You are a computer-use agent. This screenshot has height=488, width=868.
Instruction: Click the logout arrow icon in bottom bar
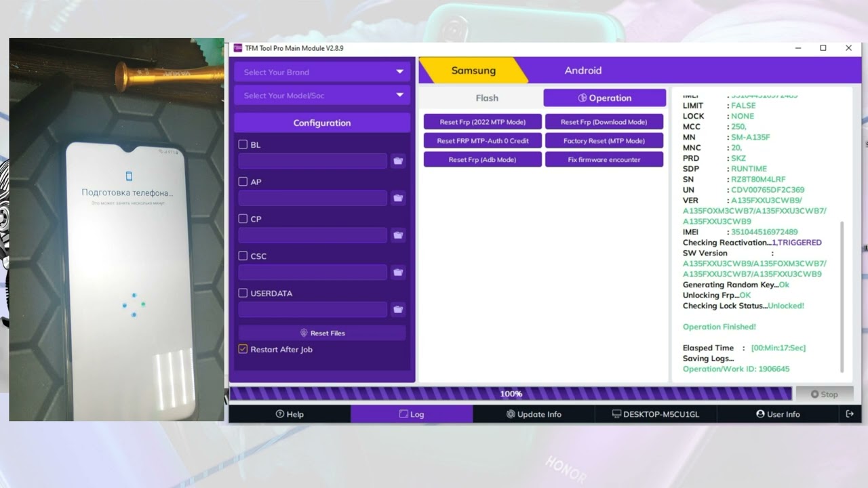850,414
